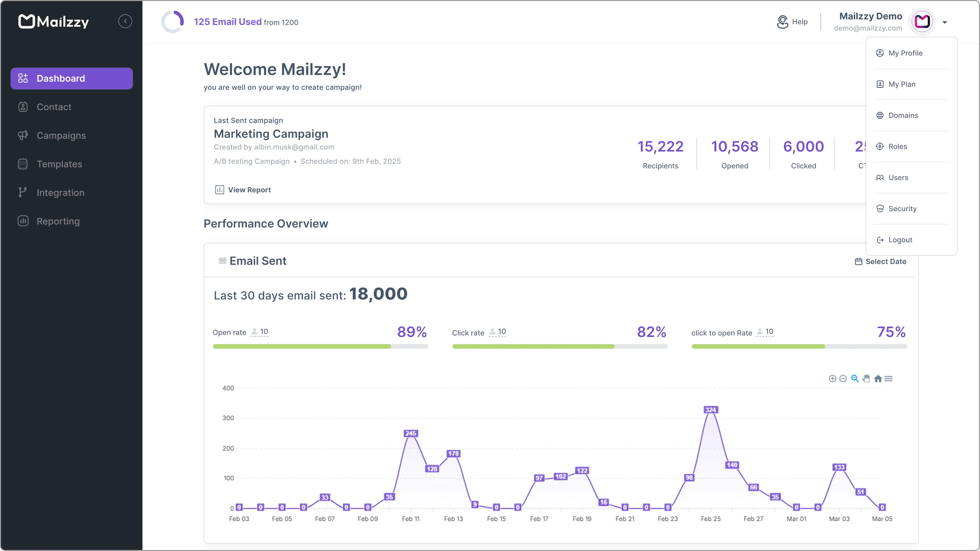
Task: Click the Help icon in top bar
Action: coord(782,22)
